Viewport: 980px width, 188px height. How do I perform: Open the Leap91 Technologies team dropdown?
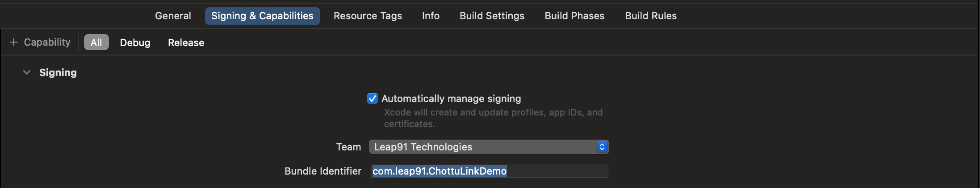[x=482, y=147]
